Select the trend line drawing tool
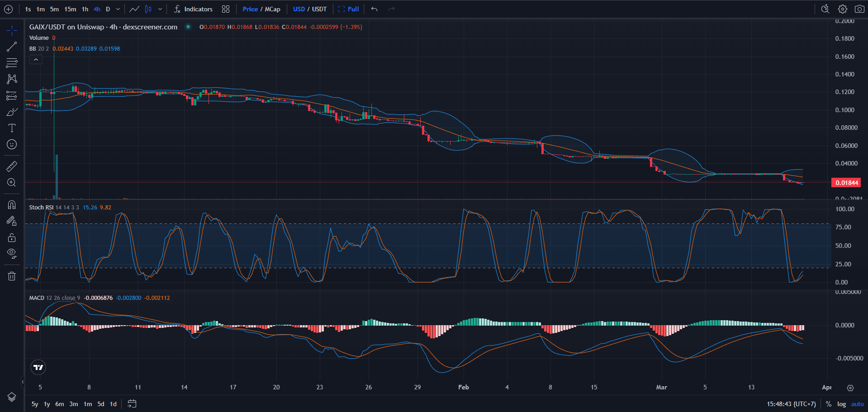868x412 pixels. click(x=12, y=47)
